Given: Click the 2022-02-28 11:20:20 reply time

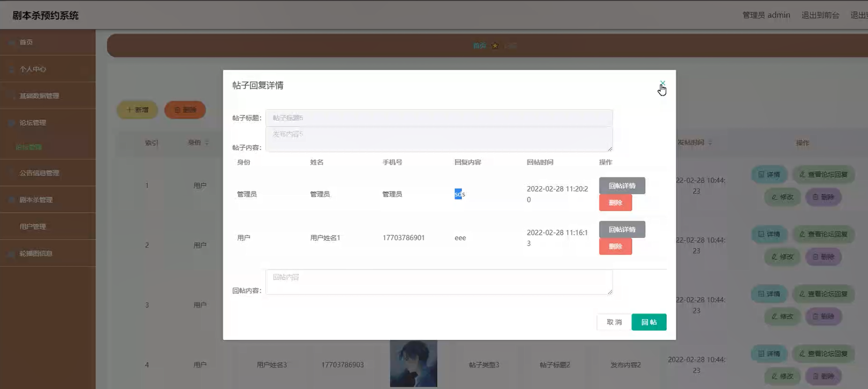Looking at the screenshot, I should pyautogui.click(x=557, y=194).
